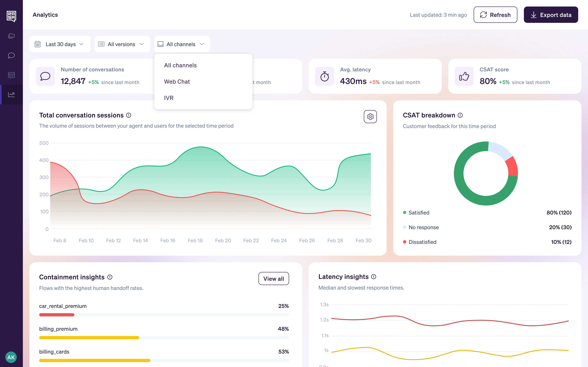Click info icon beside Containment insights
The width and height of the screenshot is (588, 367).
point(110,277)
